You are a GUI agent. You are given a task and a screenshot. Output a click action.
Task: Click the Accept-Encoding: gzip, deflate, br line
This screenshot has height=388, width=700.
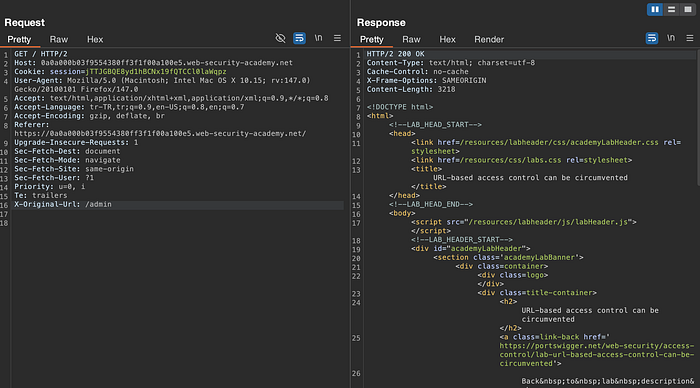click(89, 116)
